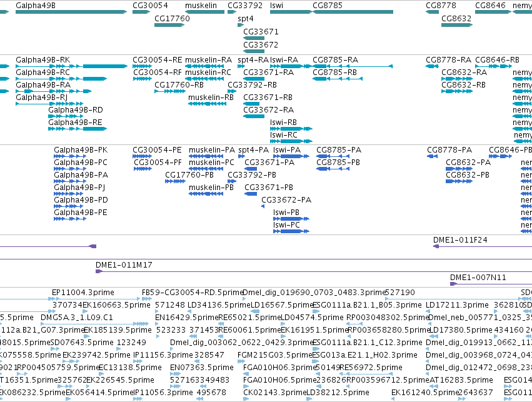The height and width of the screenshot is (402, 532).
Task: Select the muskelin-RA transcript label
Action: pyautogui.click(x=209, y=60)
